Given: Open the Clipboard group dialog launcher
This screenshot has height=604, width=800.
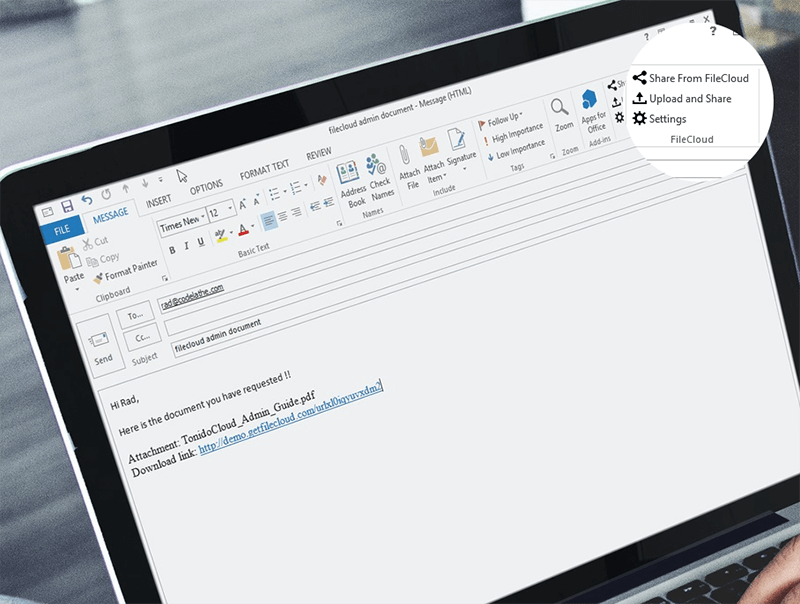Looking at the screenshot, I should (x=164, y=279).
